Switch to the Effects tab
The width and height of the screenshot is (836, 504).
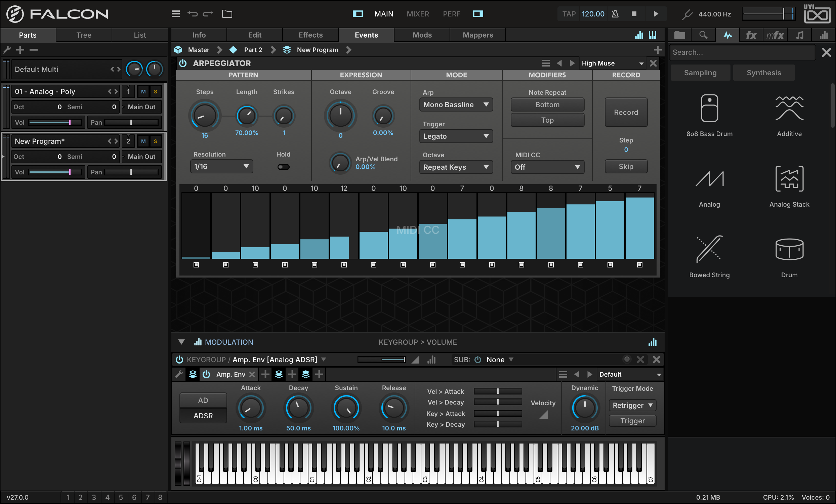click(310, 35)
